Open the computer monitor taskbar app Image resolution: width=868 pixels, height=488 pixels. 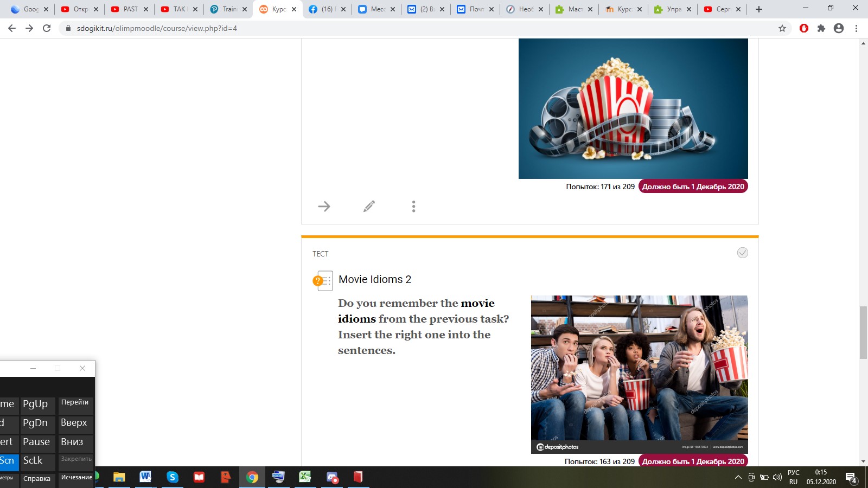coord(278,477)
